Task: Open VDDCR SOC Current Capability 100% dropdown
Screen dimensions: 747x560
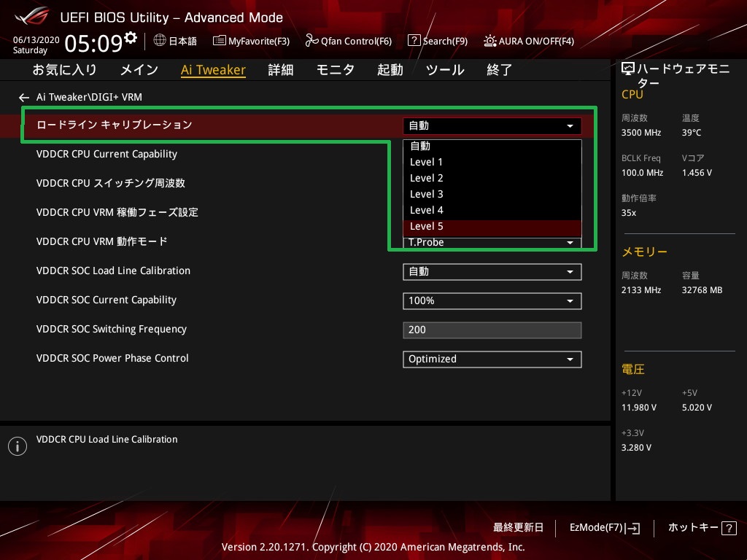Action: (x=492, y=301)
